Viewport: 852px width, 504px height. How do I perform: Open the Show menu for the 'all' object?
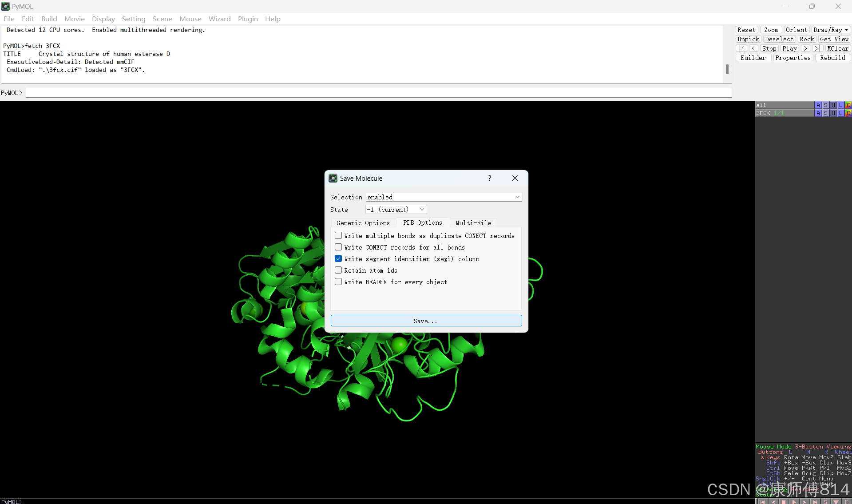tap(825, 105)
